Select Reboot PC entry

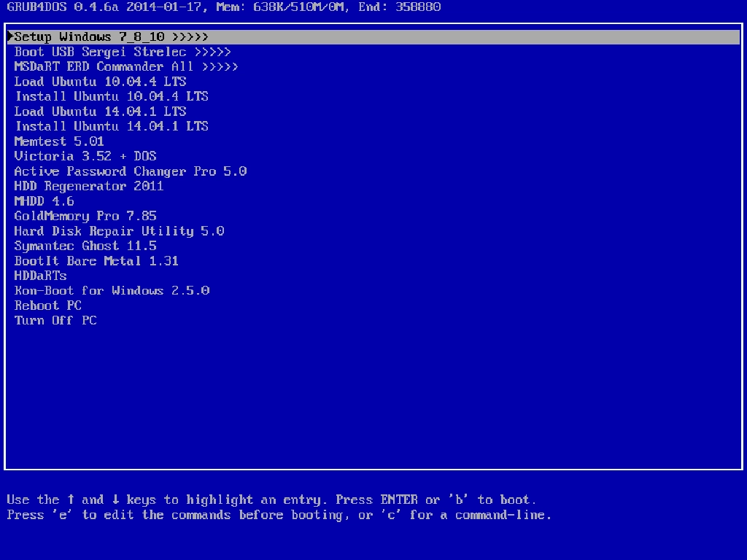point(47,306)
